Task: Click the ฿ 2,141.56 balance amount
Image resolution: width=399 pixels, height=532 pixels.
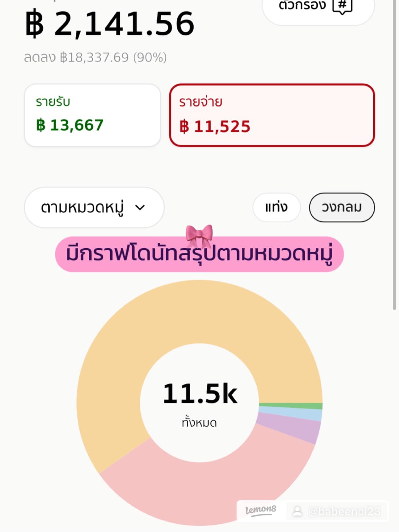Action: click(x=110, y=23)
